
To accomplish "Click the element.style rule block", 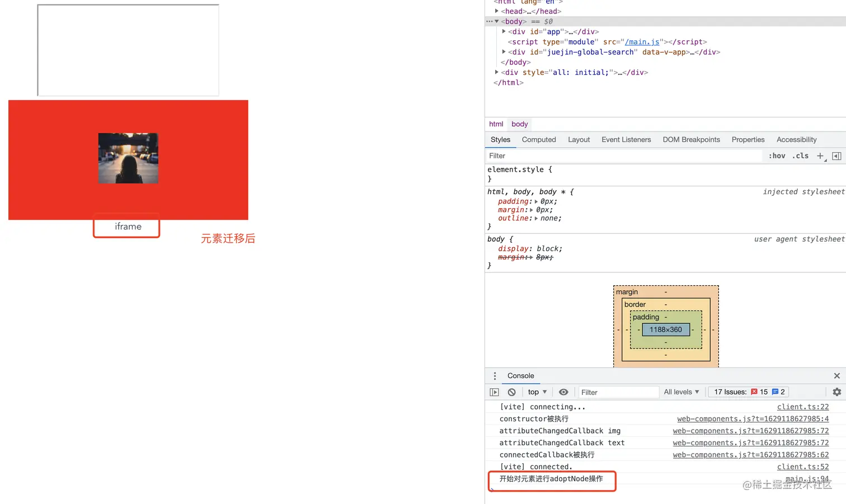I will point(665,174).
